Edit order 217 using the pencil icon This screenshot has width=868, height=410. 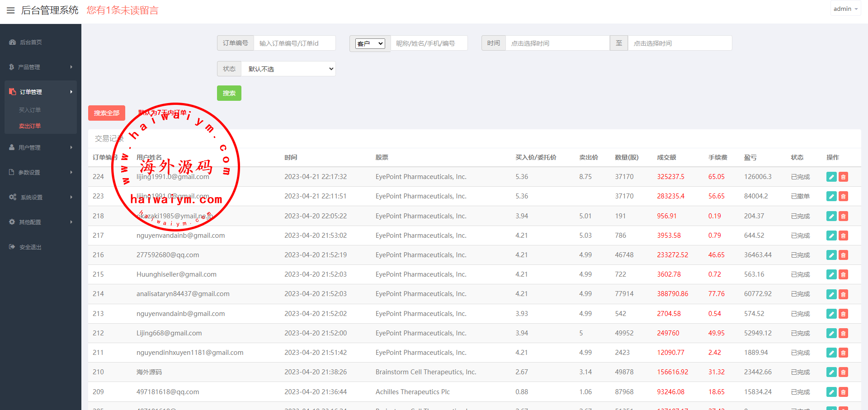[831, 236]
